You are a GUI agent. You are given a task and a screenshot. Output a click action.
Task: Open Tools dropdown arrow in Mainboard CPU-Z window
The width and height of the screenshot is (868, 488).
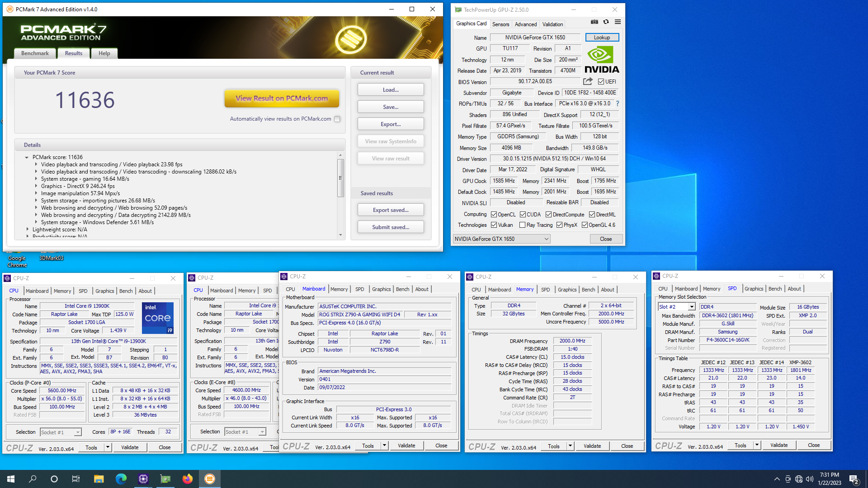(x=384, y=446)
